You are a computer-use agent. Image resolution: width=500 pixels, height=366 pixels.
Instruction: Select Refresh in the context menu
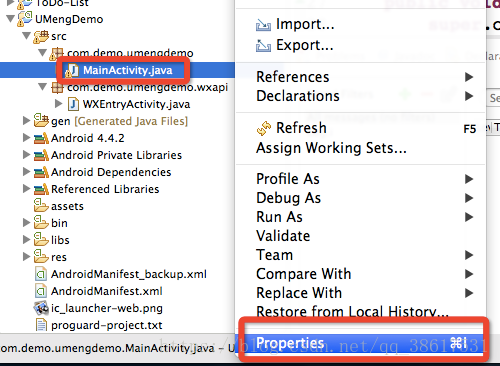pyautogui.click(x=360, y=128)
